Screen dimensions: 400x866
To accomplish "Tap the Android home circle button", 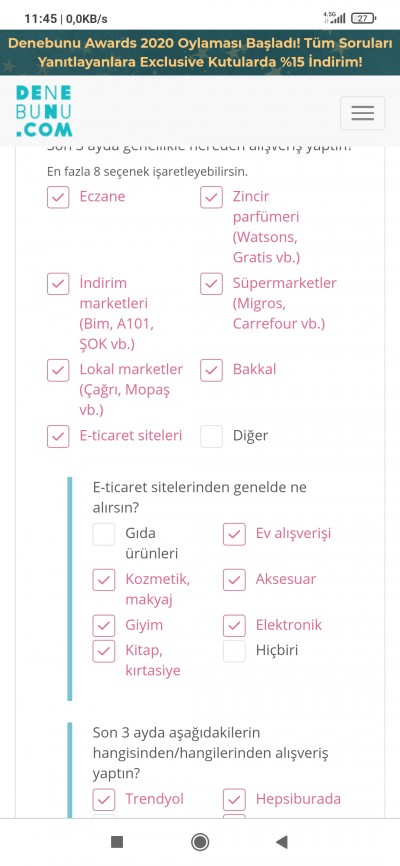I will [200, 842].
